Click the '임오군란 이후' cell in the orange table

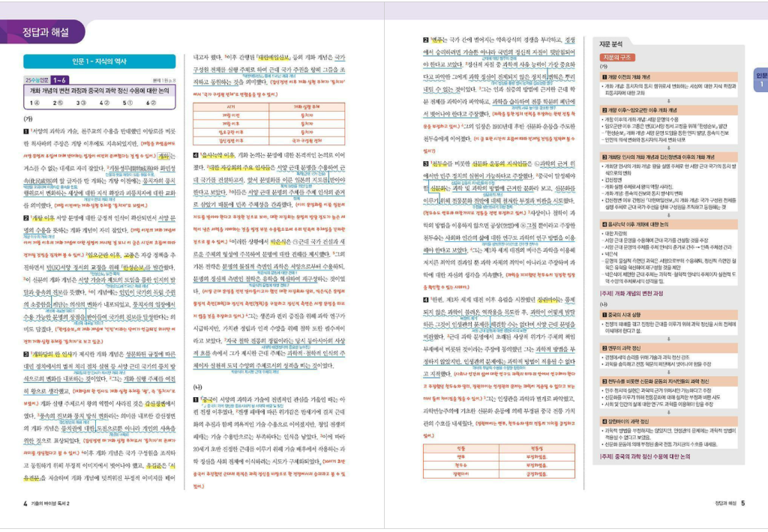(231, 132)
